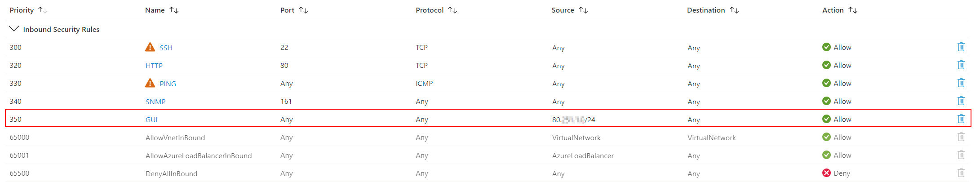Remove SNMP rule using trash icon
Screen dimensions: 980x182
pos(961,101)
